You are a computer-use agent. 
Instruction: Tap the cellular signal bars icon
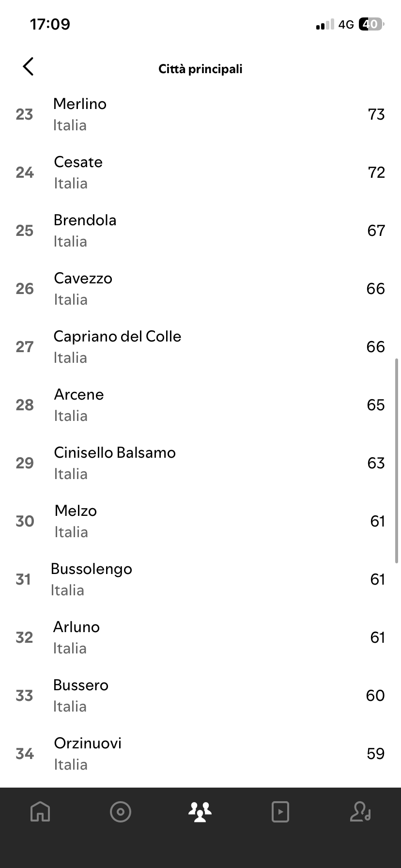pyautogui.click(x=325, y=24)
